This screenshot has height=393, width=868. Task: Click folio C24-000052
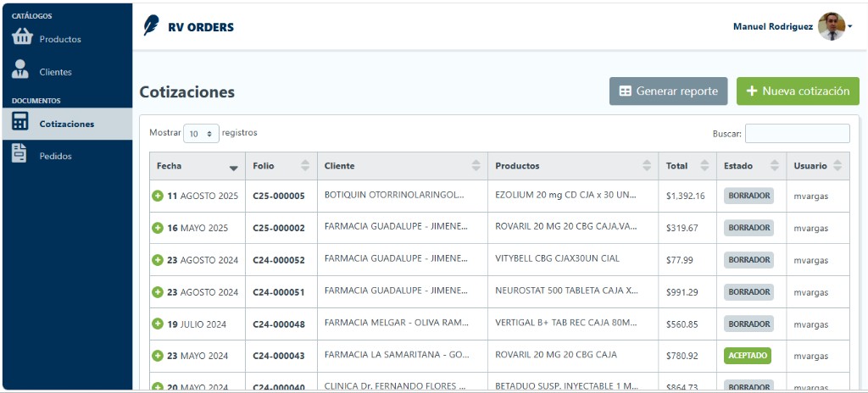278,260
